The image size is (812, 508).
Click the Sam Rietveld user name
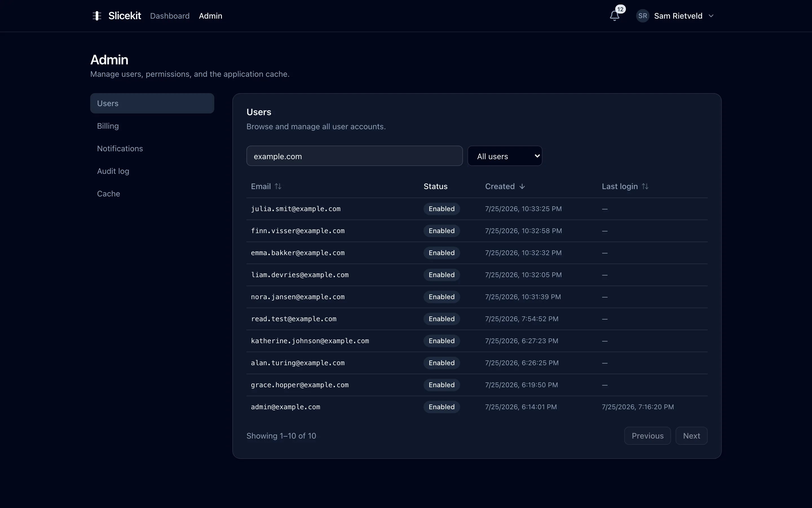coord(678,16)
